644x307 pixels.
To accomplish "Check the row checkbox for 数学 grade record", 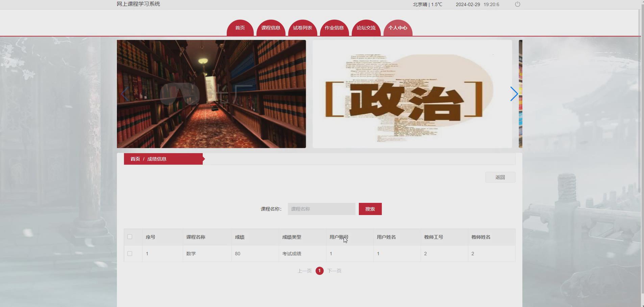I will point(130,253).
